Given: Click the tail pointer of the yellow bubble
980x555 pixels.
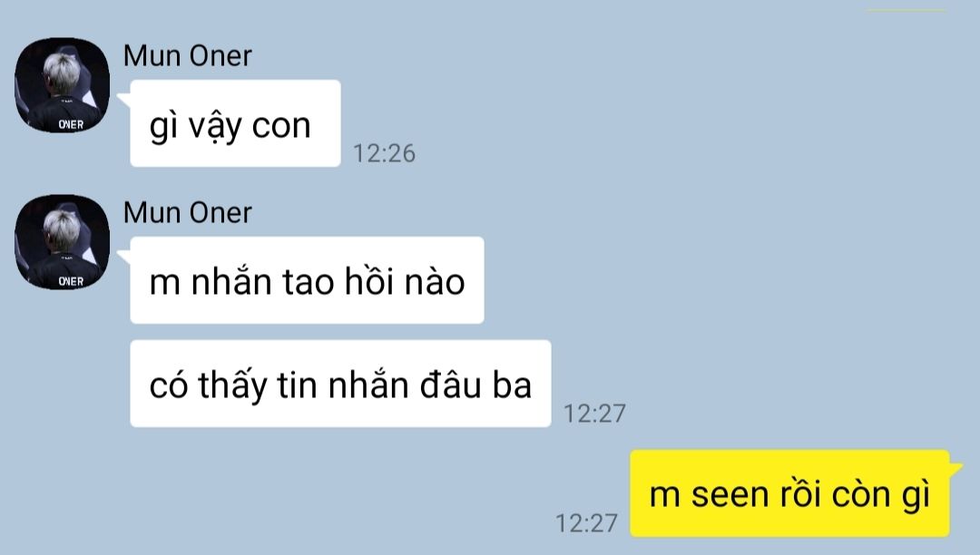Looking at the screenshot, I should (x=956, y=467).
